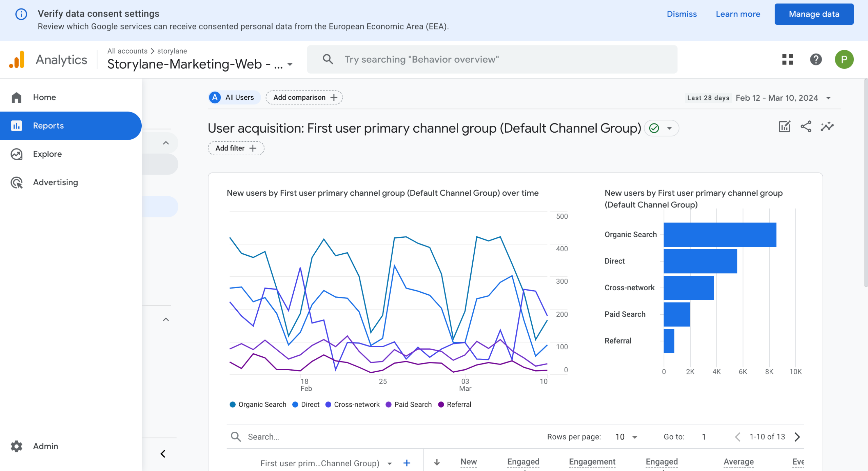Select Reports in sidebar
Screen dimensions: 868x471
coord(71,126)
